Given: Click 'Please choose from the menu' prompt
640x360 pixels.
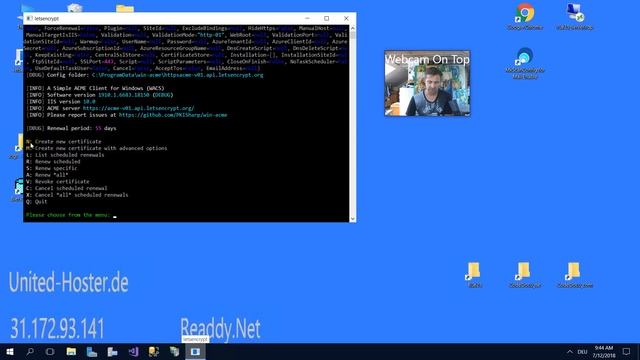Looking at the screenshot, I should tap(68, 215).
